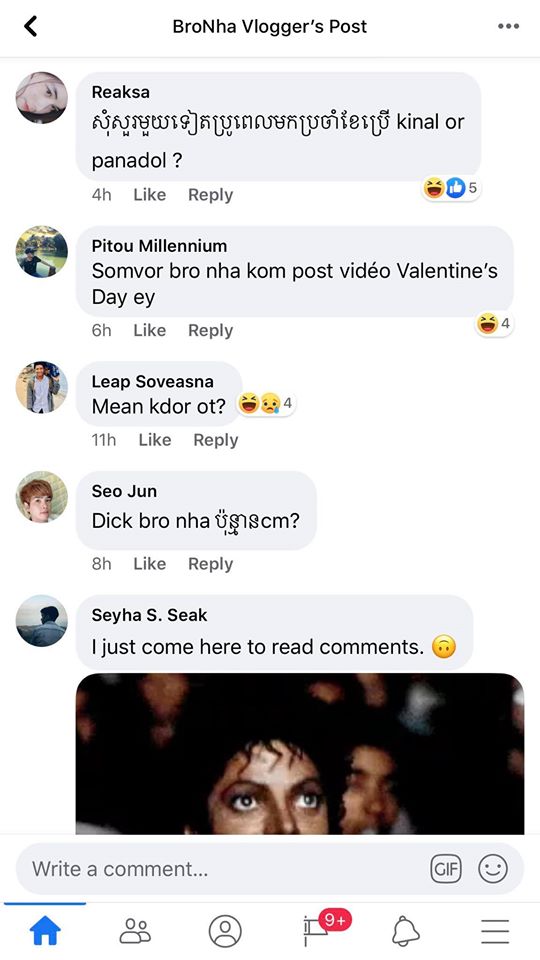The height and width of the screenshot is (960, 540).
Task: Reply to Pitou Millennium's comment
Action: (210, 331)
